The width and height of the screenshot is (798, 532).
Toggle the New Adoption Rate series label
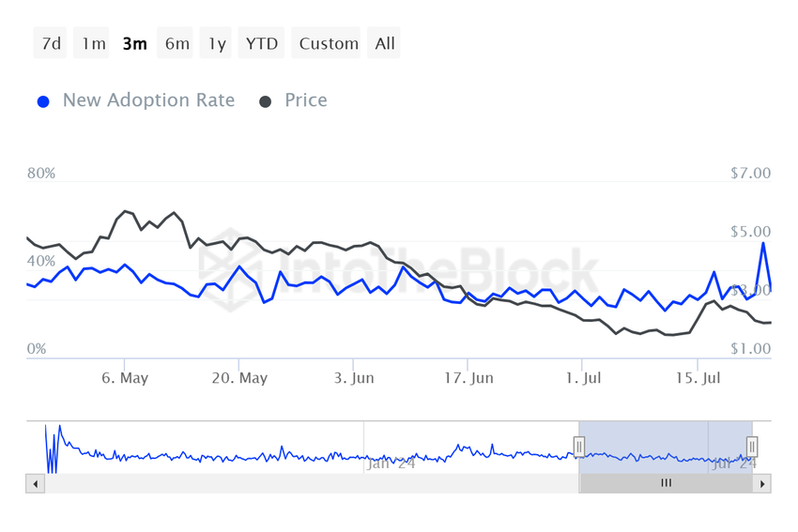tap(148, 100)
